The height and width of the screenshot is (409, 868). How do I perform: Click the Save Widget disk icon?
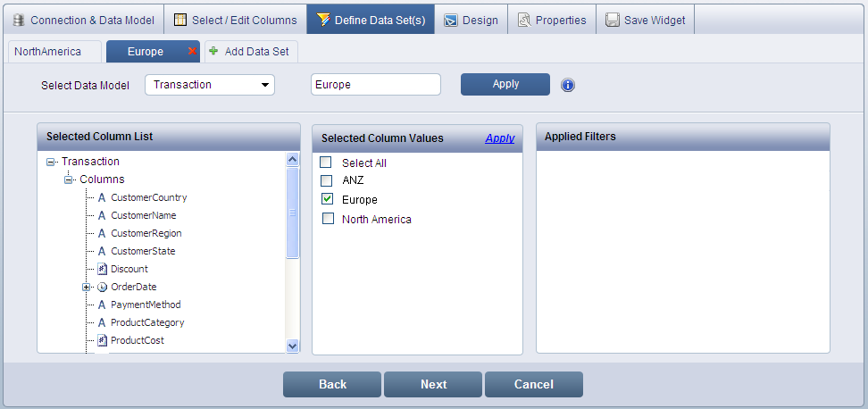point(613,20)
